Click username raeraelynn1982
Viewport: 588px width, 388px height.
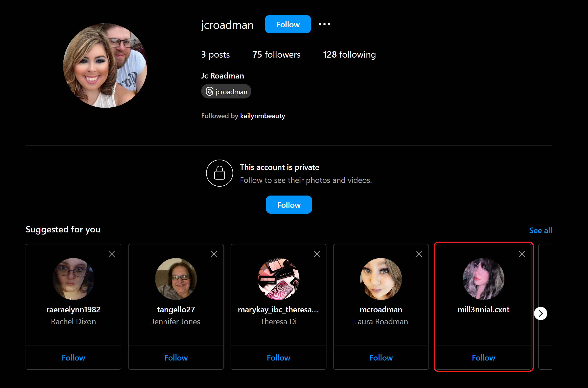(73, 310)
